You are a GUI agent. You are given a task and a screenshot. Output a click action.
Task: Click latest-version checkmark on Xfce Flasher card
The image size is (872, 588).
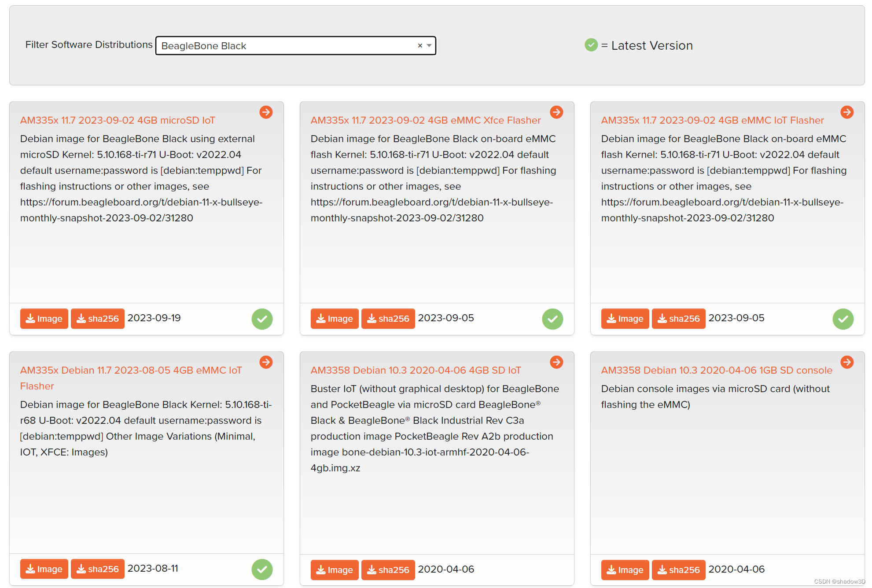tap(552, 319)
